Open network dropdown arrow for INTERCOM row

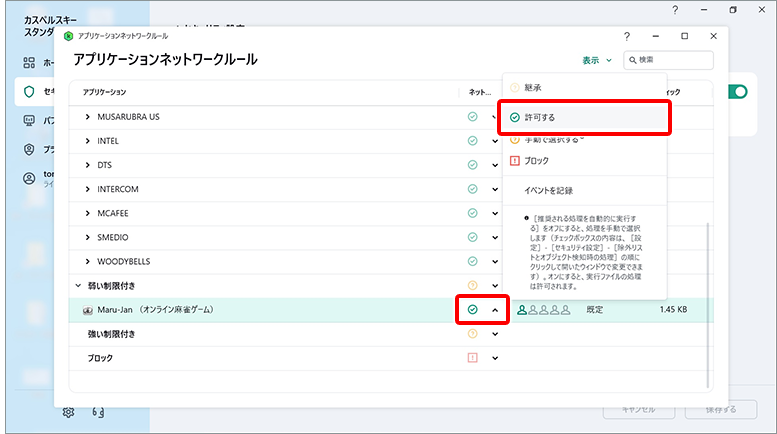495,189
